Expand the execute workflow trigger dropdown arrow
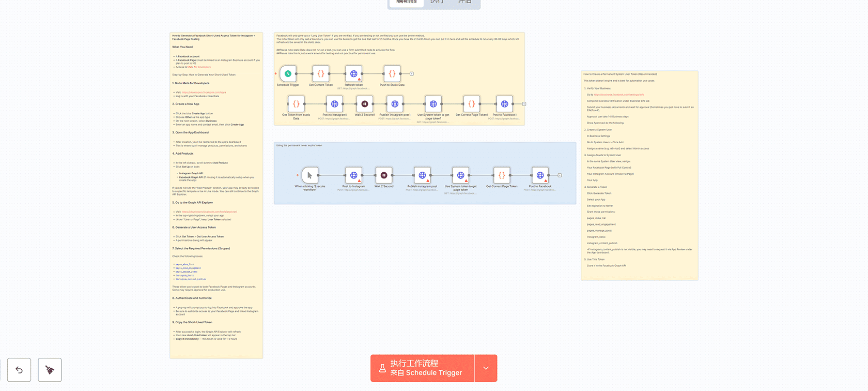The width and height of the screenshot is (868, 391). point(486,368)
